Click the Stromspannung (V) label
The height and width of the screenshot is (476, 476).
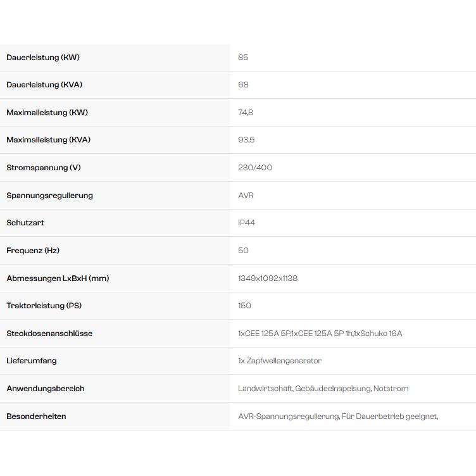[x=44, y=168]
